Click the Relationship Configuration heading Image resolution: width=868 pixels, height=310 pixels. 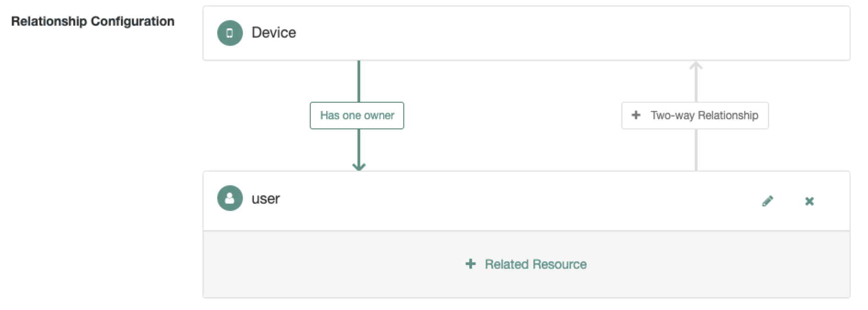(93, 22)
